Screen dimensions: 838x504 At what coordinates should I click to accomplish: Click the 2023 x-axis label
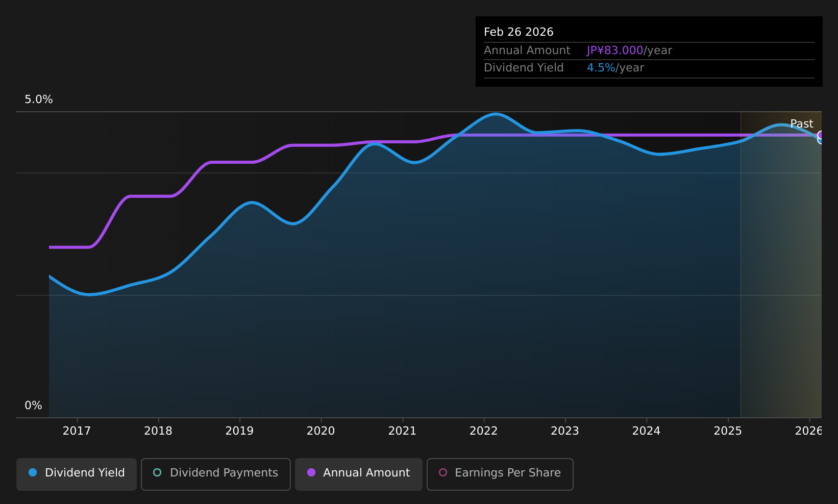(x=565, y=431)
